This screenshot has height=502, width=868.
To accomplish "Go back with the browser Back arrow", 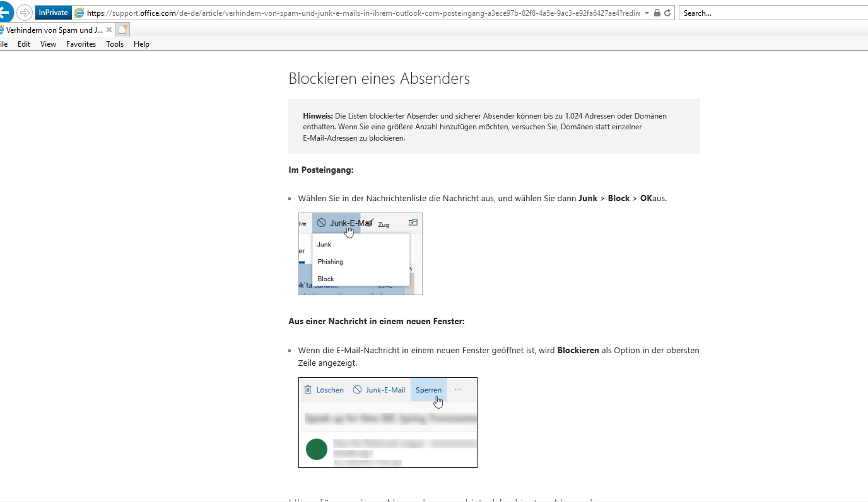I will tap(4, 12).
